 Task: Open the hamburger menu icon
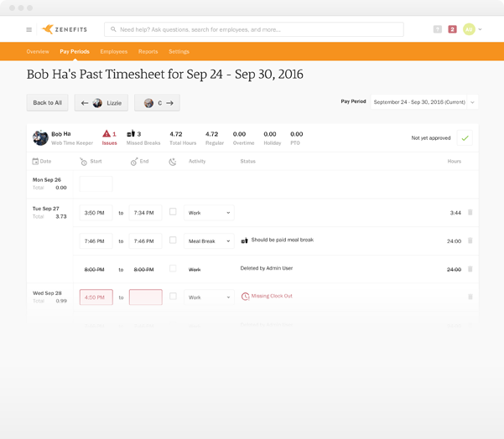point(29,29)
